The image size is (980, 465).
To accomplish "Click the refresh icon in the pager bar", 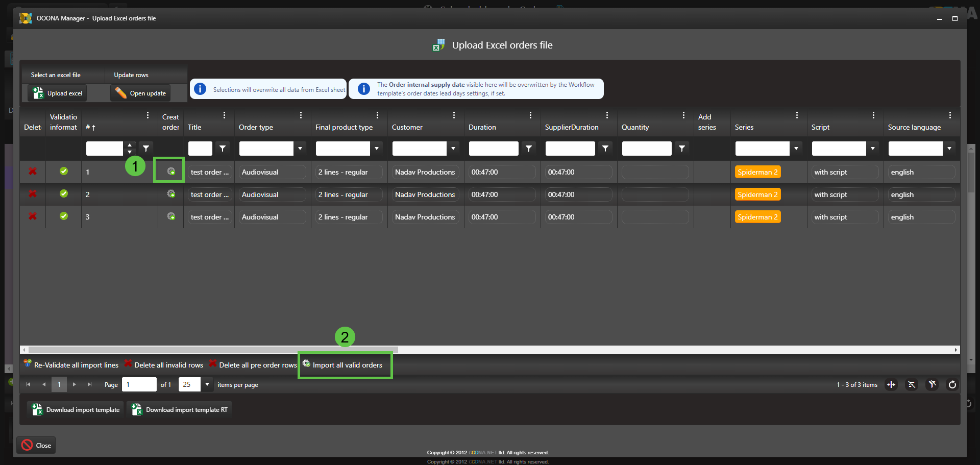I will [x=952, y=385].
